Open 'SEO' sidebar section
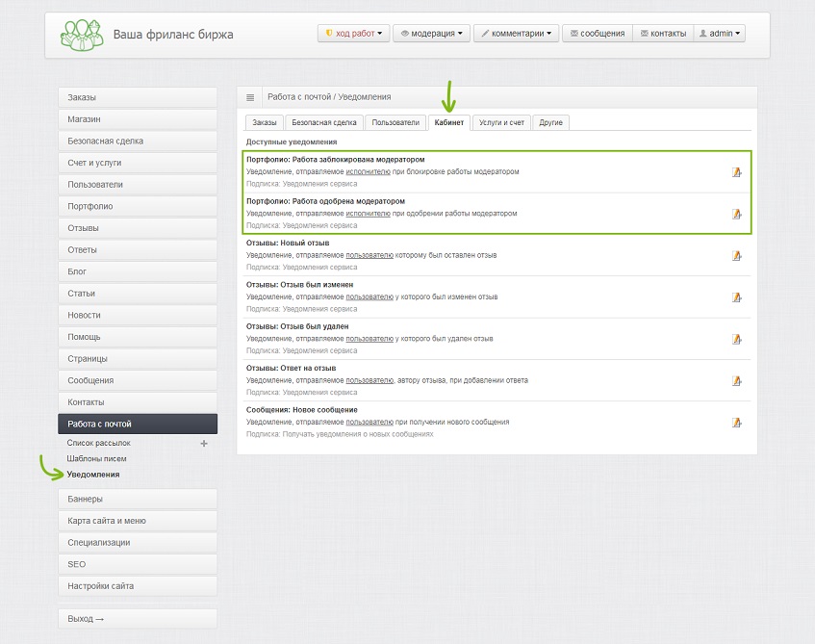The width and height of the screenshot is (815, 644). [138, 564]
